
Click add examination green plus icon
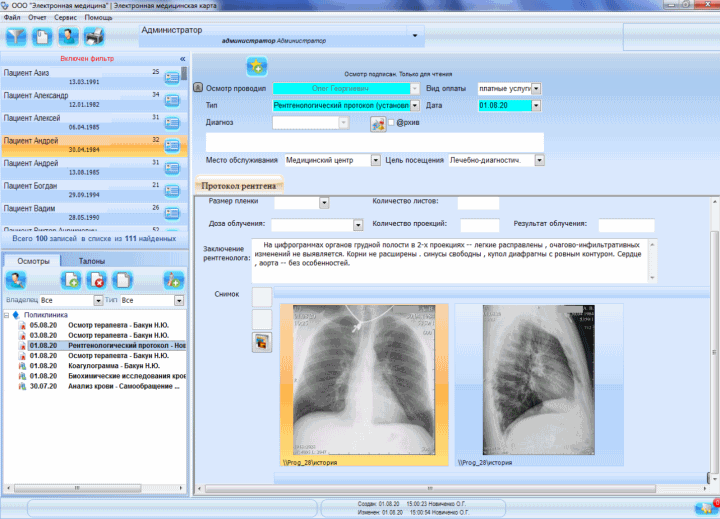click(71, 280)
